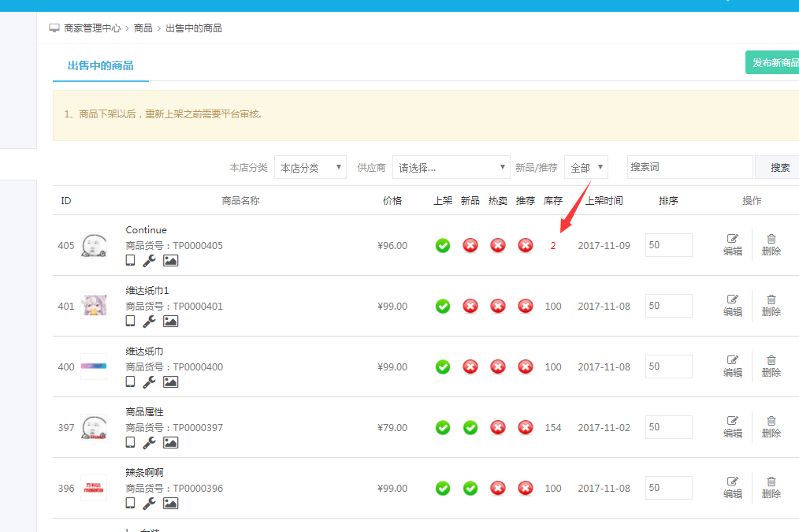Click the picture icon for 维达纸巾 row 400
Image resolution: width=799 pixels, height=532 pixels.
(170, 381)
